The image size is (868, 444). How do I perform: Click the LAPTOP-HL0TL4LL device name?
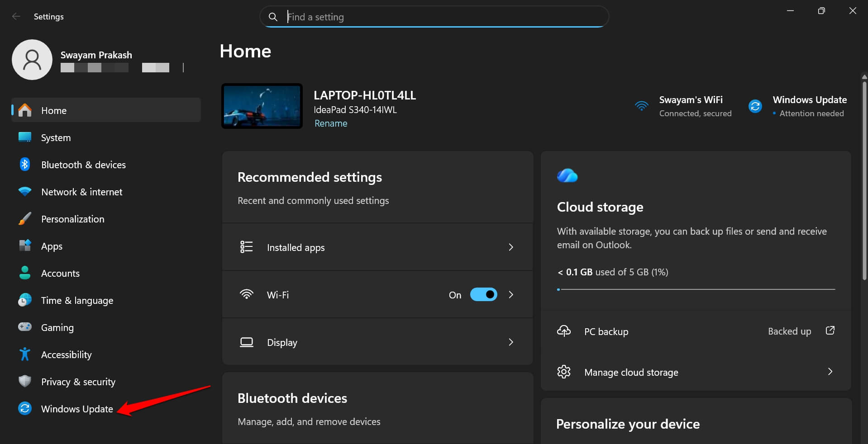[365, 95]
